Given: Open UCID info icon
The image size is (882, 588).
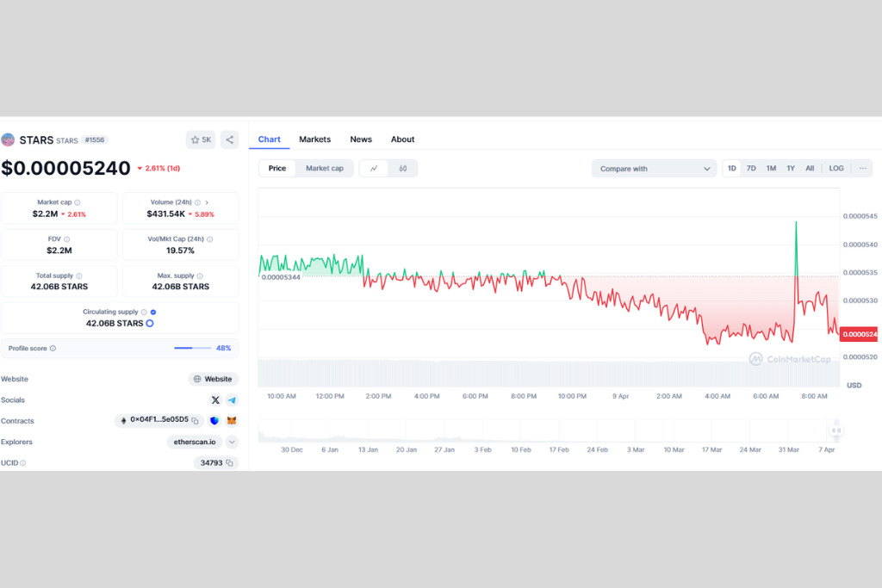Looking at the screenshot, I should tap(23, 463).
